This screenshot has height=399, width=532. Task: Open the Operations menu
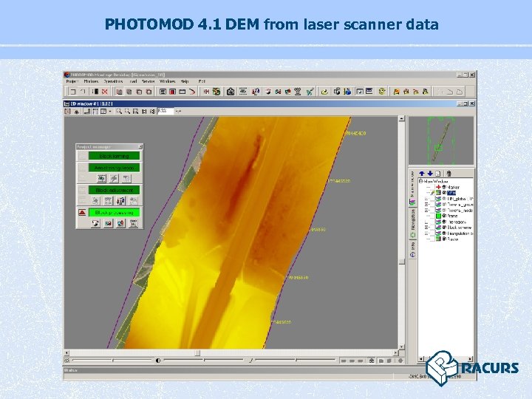coord(113,81)
